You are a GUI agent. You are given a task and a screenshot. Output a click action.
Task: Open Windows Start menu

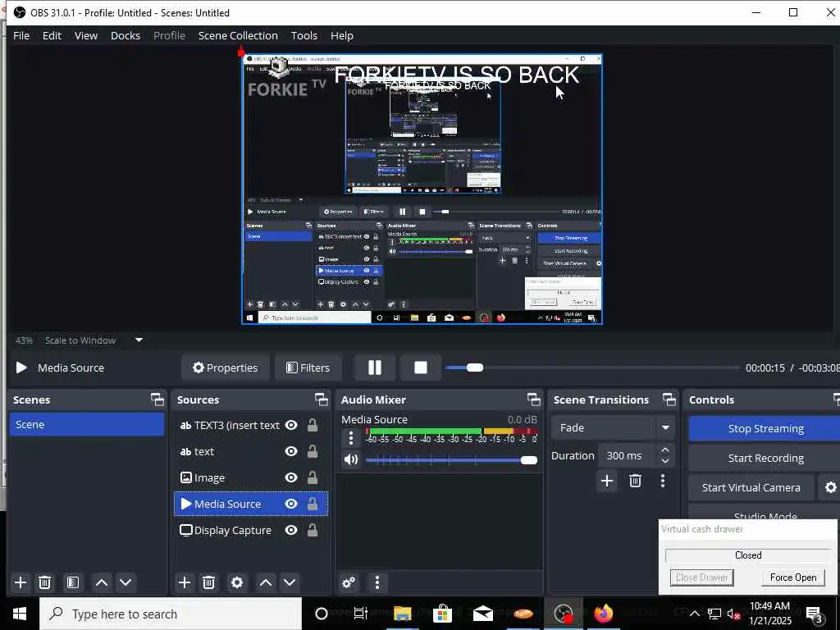pyautogui.click(x=20, y=614)
